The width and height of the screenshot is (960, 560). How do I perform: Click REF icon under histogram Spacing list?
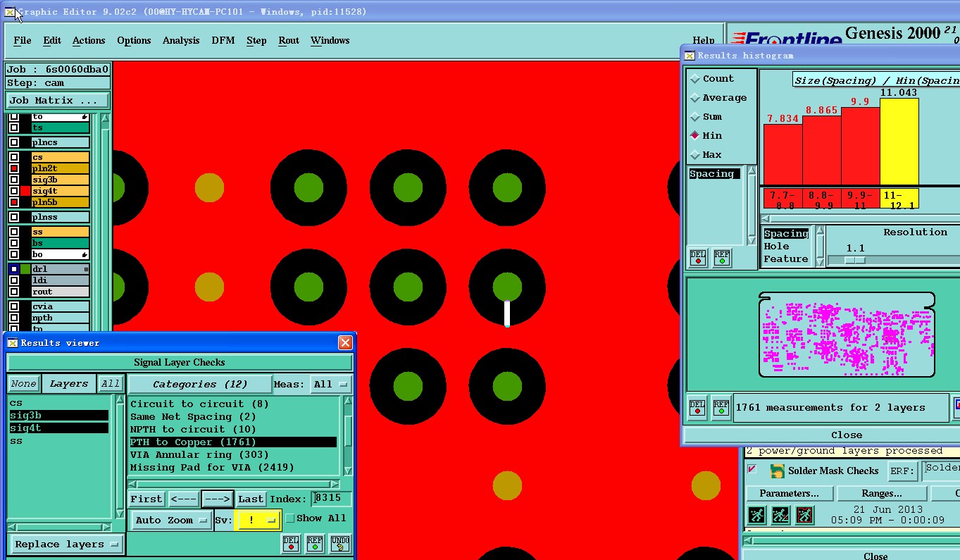pyautogui.click(x=722, y=257)
